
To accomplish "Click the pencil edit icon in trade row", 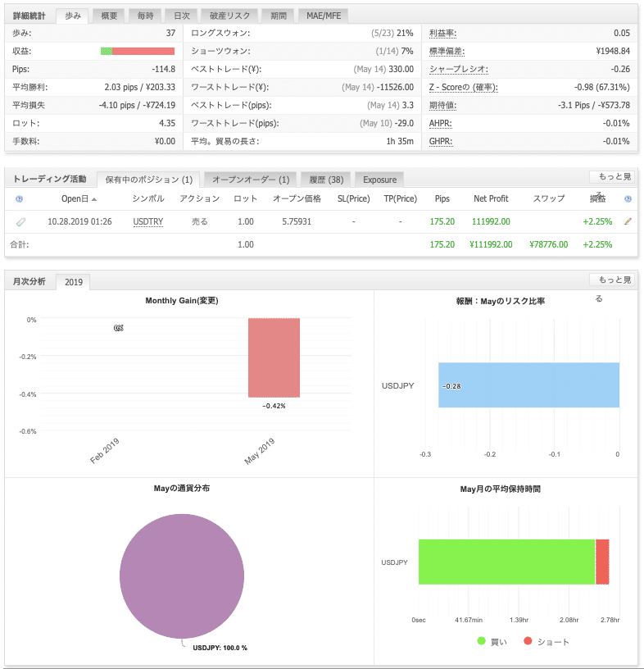I will point(628,221).
